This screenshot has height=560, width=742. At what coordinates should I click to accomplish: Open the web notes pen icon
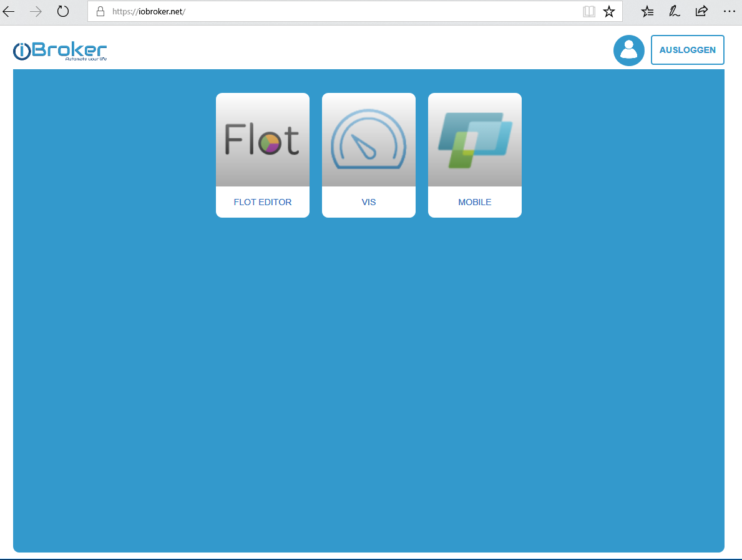tap(675, 11)
